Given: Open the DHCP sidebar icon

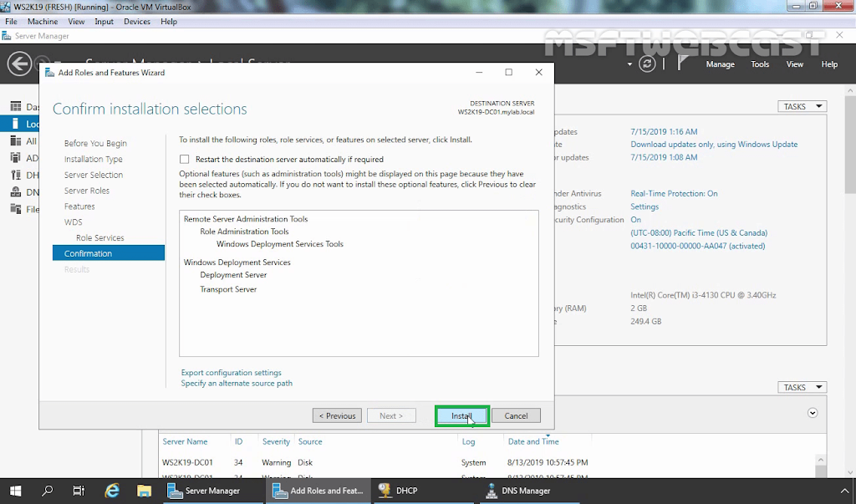Looking at the screenshot, I should [x=16, y=175].
